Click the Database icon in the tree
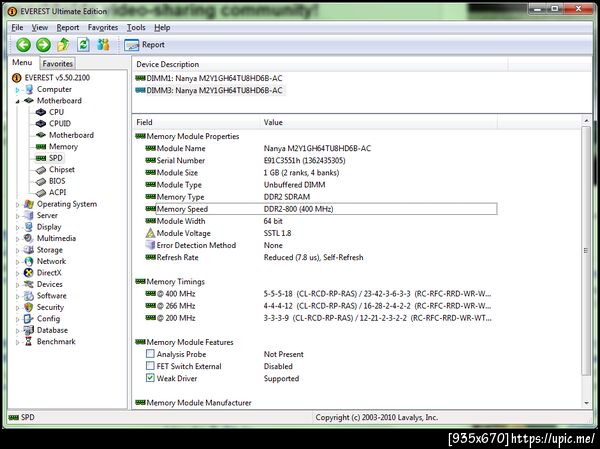Image resolution: width=600 pixels, height=449 pixels. (x=28, y=330)
